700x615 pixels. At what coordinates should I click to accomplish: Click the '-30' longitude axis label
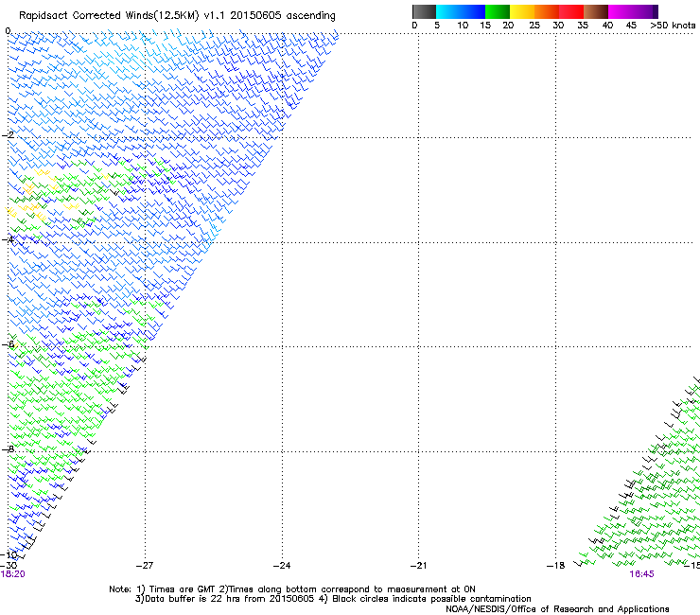(x=9, y=566)
